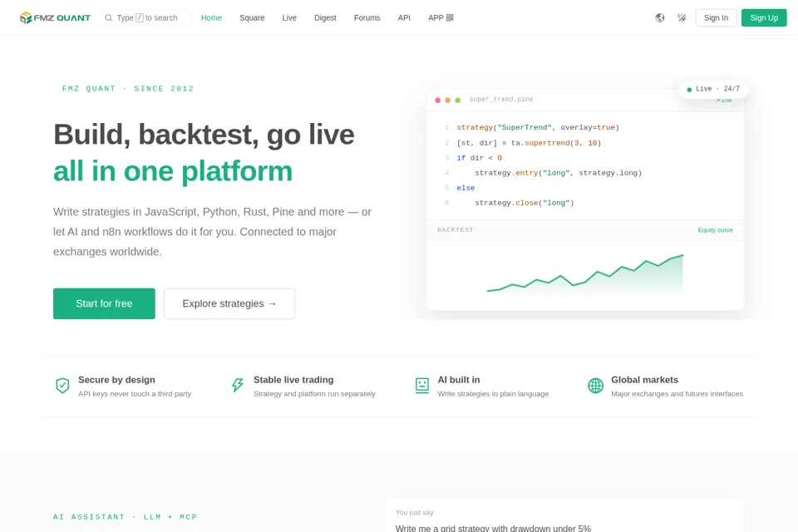798x532 pixels.
Task: Click 'AI ASSISTANT · LLM + MCP' label
Action: coord(126,517)
